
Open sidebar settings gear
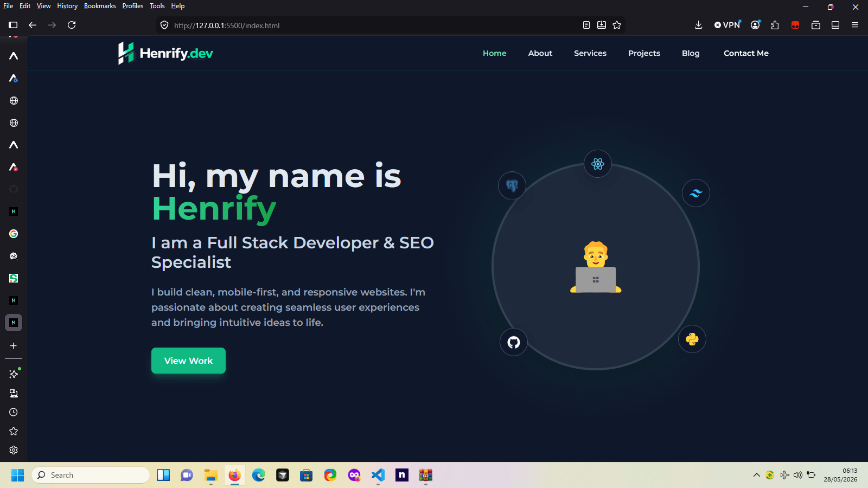(14, 450)
